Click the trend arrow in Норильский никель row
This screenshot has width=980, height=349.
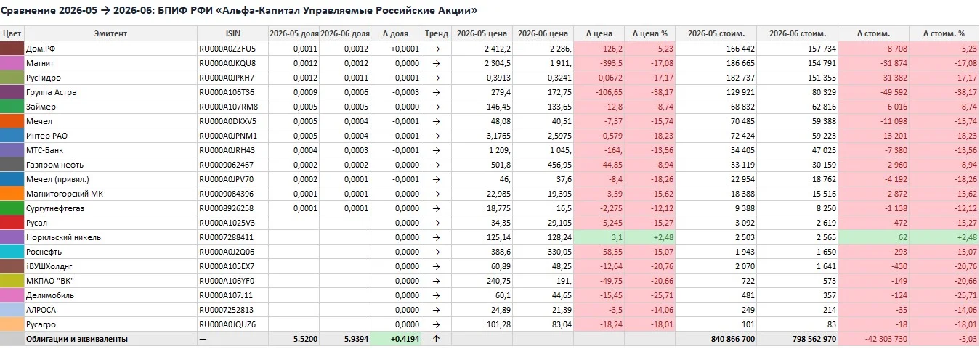(437, 237)
